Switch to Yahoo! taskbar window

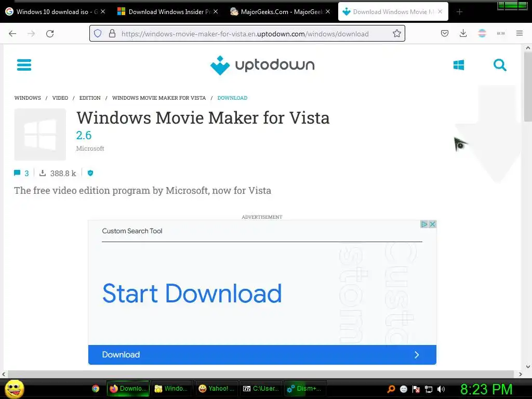217,389
